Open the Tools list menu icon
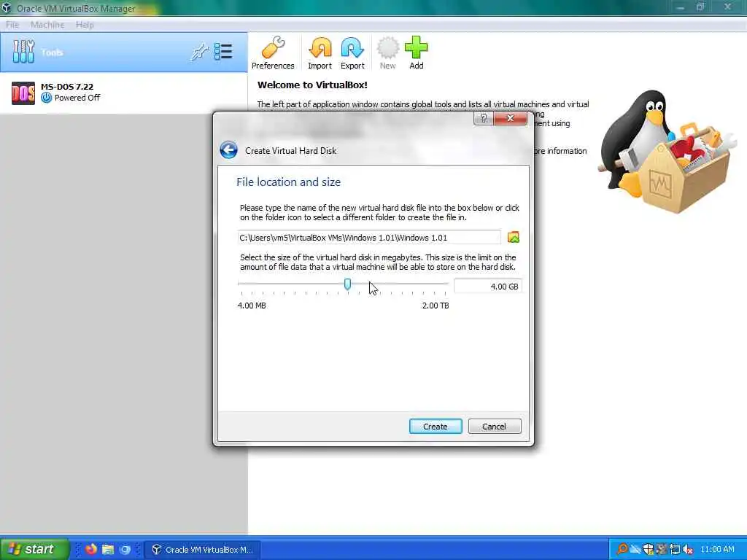The height and width of the screenshot is (560, 747). coord(223,52)
